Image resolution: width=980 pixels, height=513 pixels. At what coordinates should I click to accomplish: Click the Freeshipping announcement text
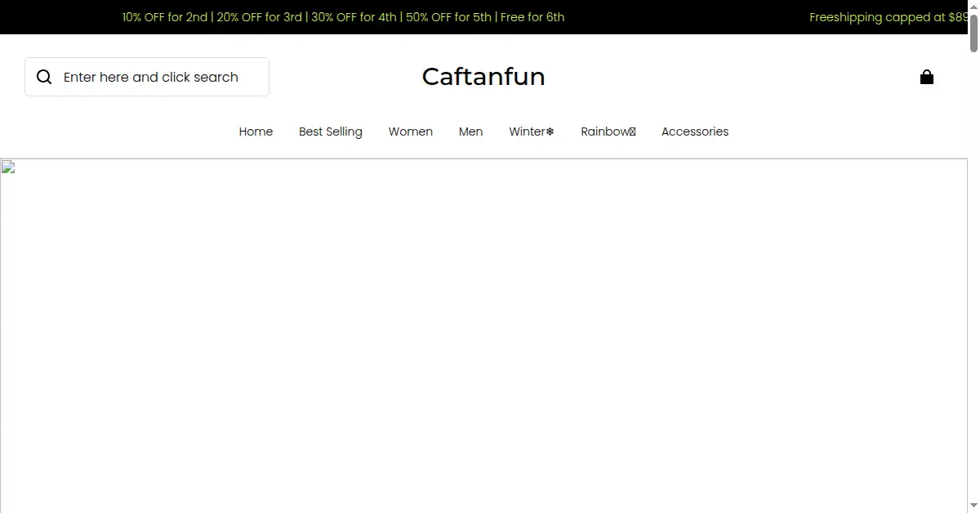(x=889, y=17)
